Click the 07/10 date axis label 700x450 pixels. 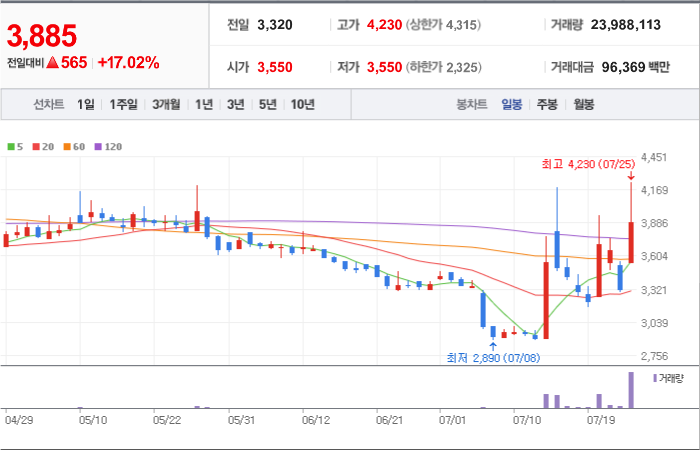pos(527,420)
